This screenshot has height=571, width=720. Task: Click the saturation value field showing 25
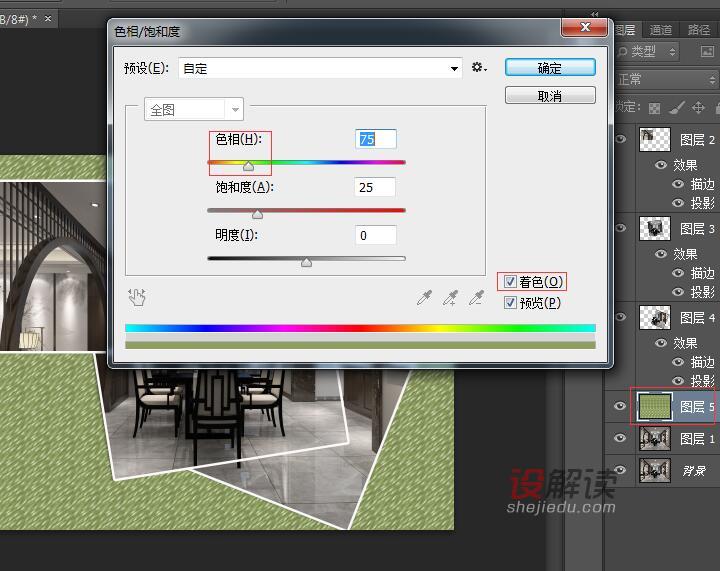coord(375,187)
